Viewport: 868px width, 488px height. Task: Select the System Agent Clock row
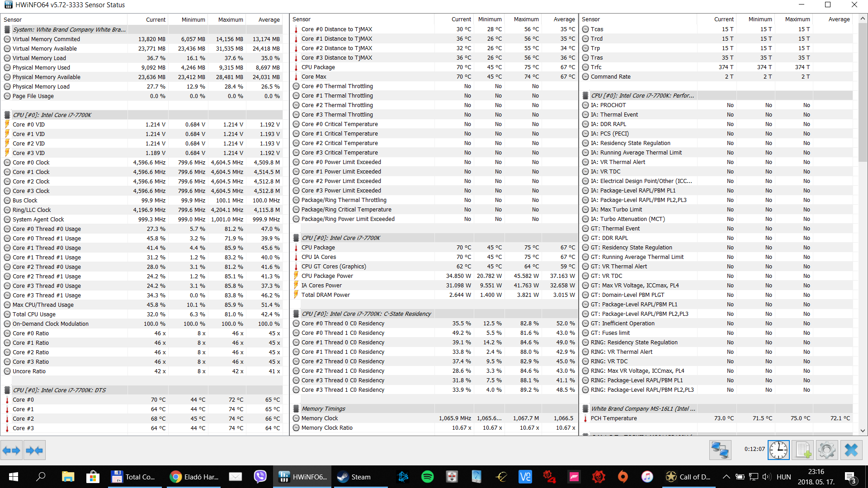(x=142, y=220)
